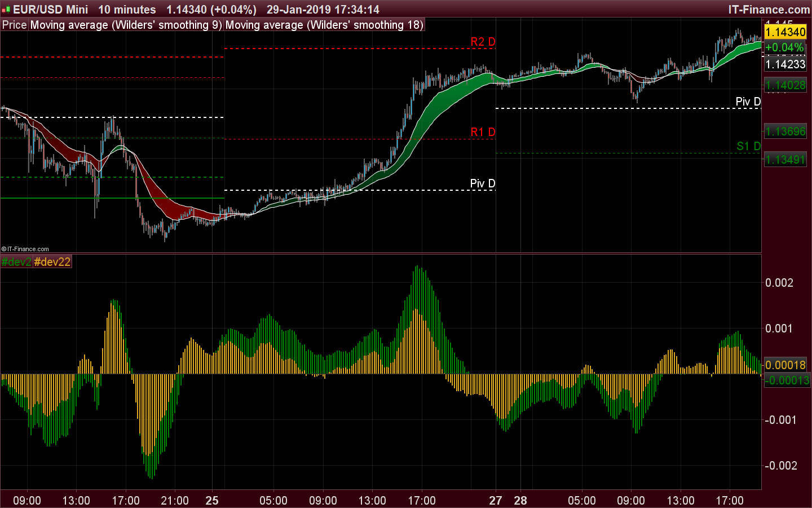Click the green +0.04% change tag
Screen dimensions: 812x508
click(x=784, y=48)
